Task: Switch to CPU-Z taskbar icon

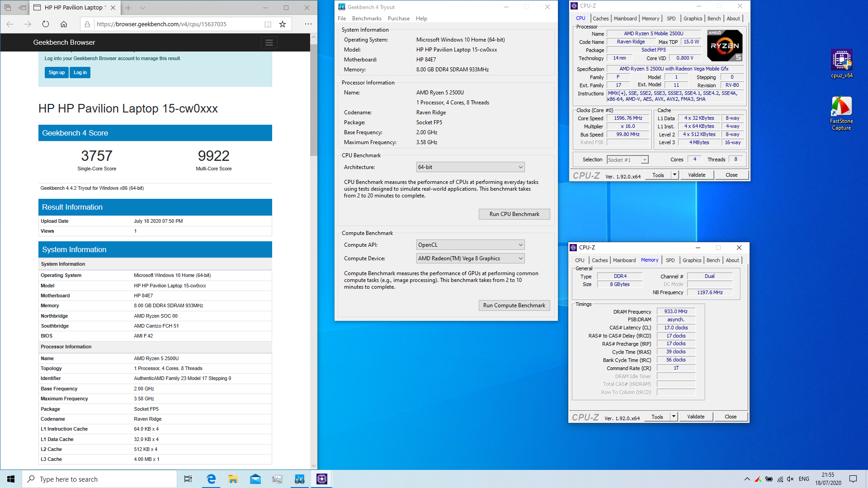Action: point(322,479)
